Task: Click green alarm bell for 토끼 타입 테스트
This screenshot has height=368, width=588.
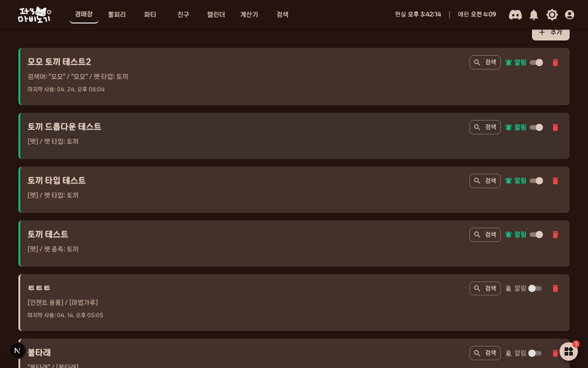Action: point(509,181)
